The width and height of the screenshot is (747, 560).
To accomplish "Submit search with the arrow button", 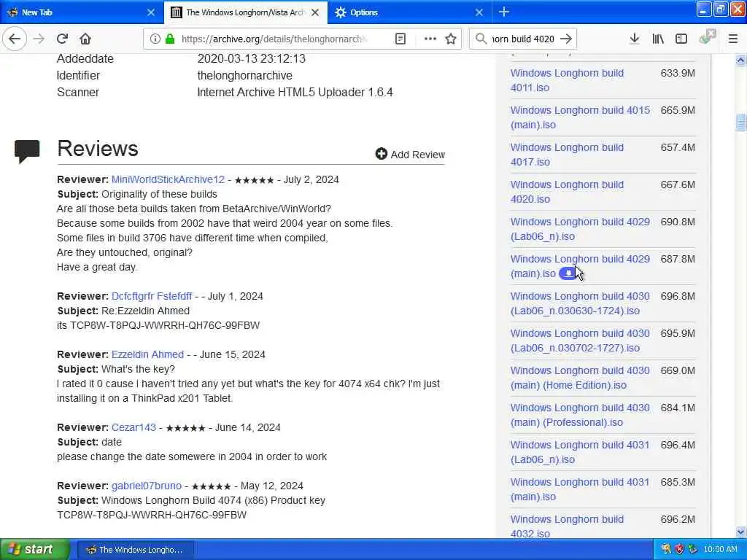I will click(566, 39).
